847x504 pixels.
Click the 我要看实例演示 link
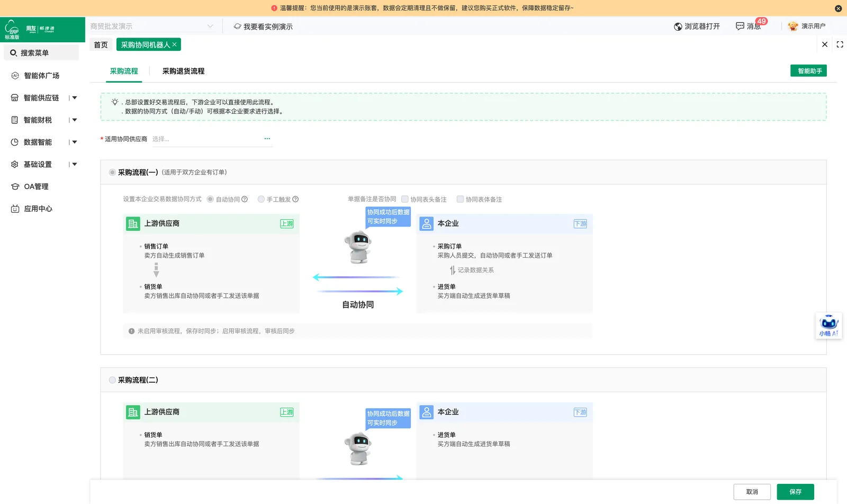263,26
